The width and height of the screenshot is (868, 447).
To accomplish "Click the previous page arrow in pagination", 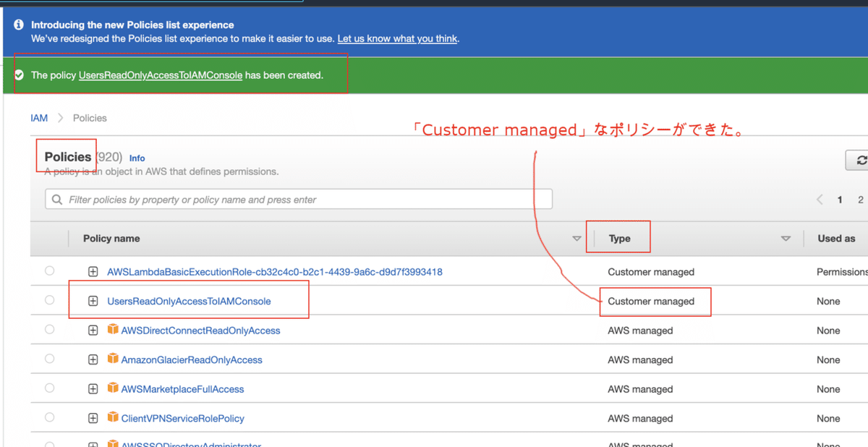I will [x=820, y=200].
